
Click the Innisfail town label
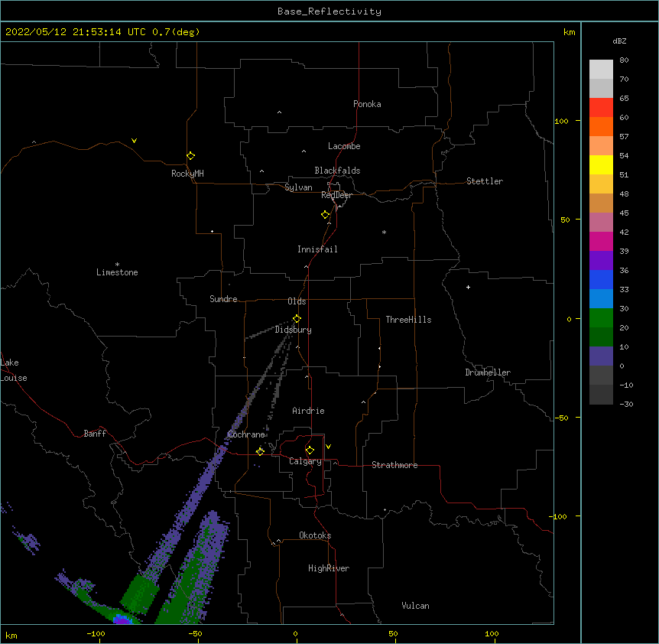tap(317, 249)
